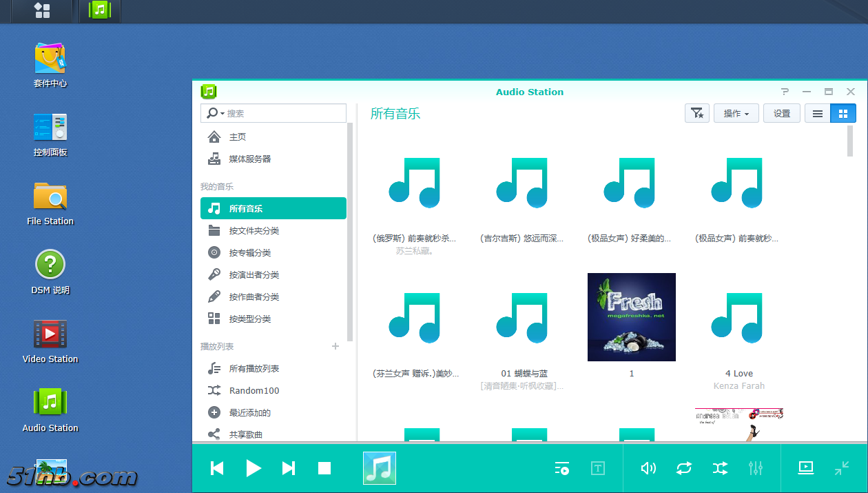Open the play queue icon
Screen dimensions: 868x493
coord(562,469)
